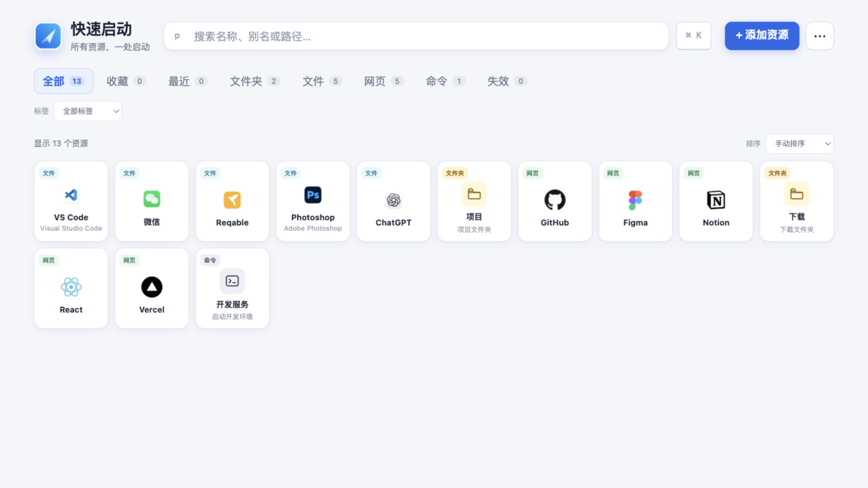
Task: Click the '项目文件夹' description text
Action: (474, 230)
